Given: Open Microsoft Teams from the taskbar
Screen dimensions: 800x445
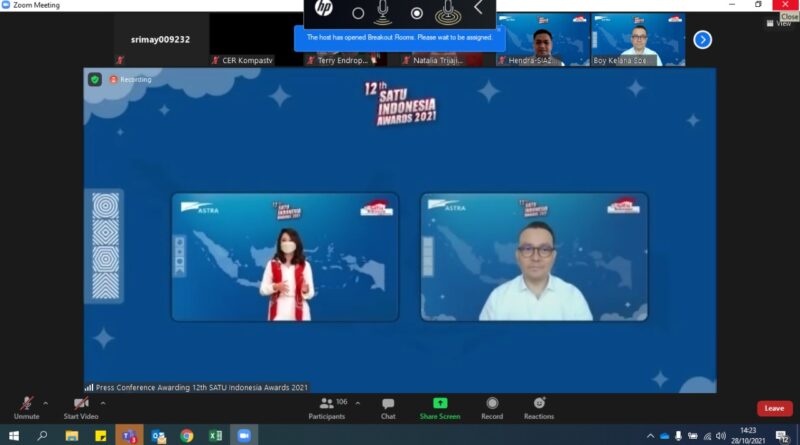Looking at the screenshot, I should [129, 435].
